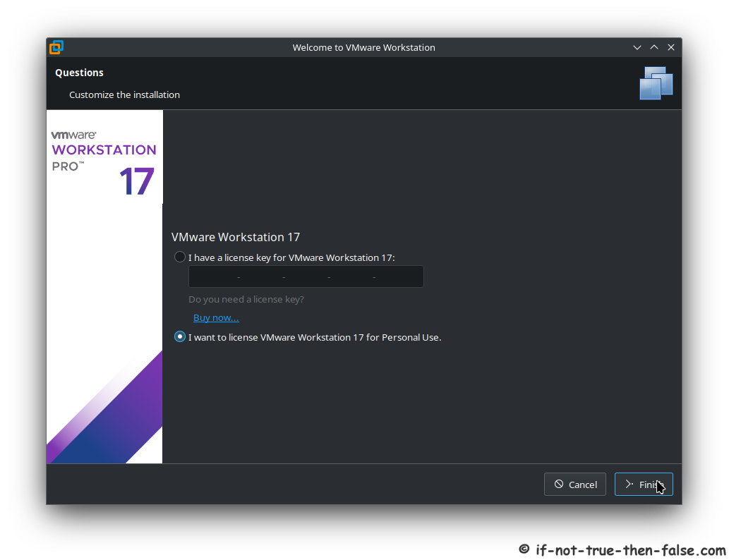Click the VMware Workstation Pro 17 logo

coord(104,163)
